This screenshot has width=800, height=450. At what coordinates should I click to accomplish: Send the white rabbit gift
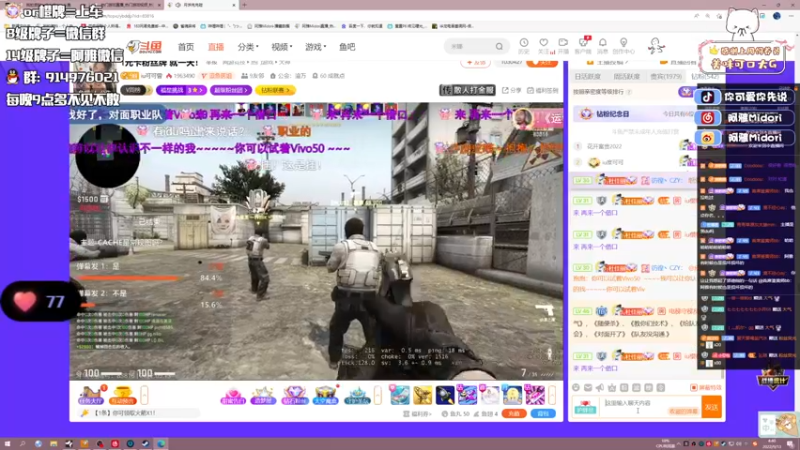coord(489,395)
